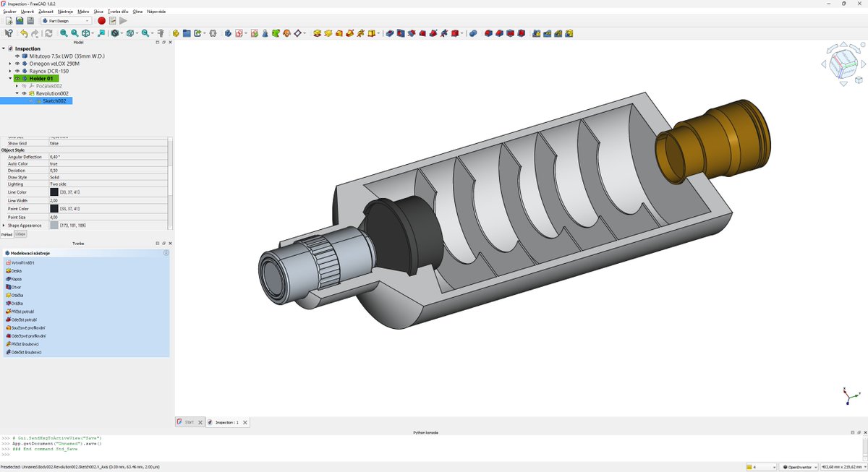Click the Line Color swatch in Object Style
Screen dimensions: 868x472
(54, 192)
